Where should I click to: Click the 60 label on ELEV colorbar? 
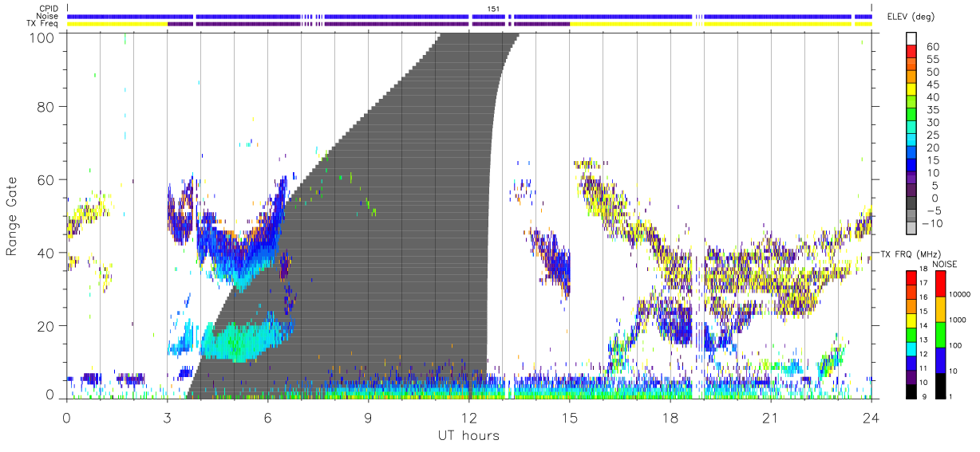[932, 46]
